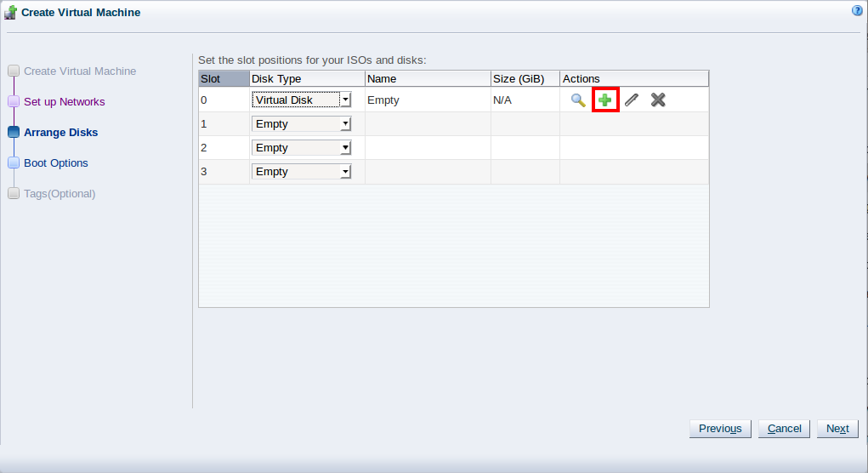Click slot number 2 cell
Screen dimensions: 868x473
pos(224,148)
